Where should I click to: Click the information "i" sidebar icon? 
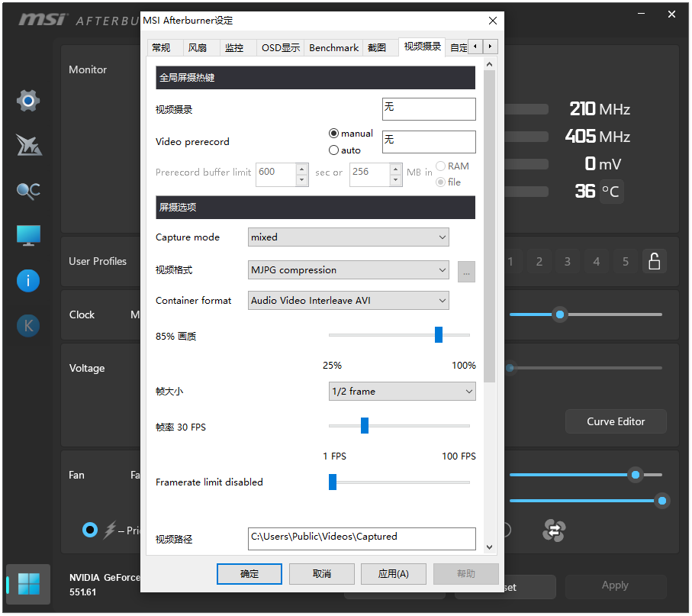click(x=27, y=281)
